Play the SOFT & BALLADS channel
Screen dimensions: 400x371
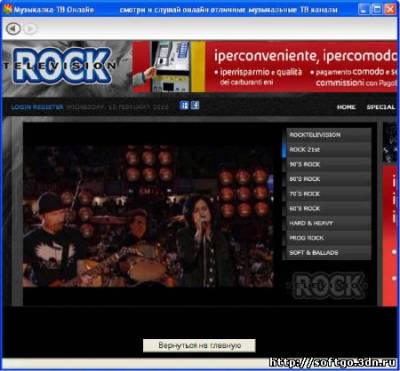click(x=327, y=252)
